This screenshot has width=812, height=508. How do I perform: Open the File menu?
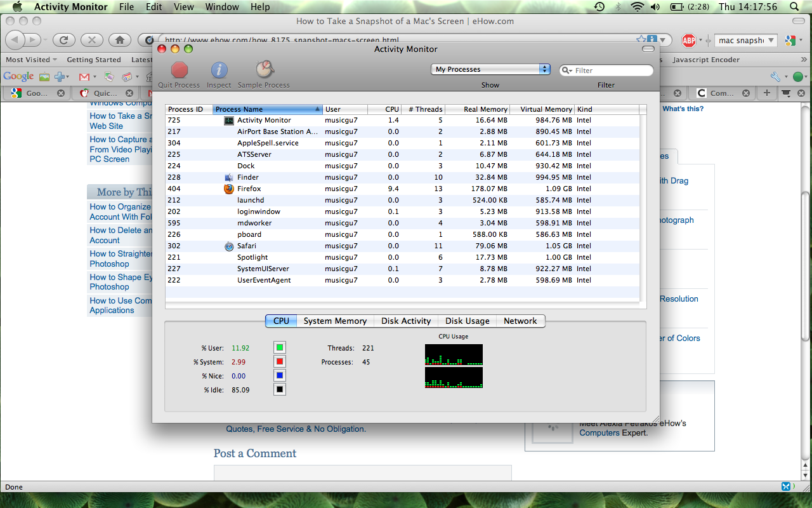pyautogui.click(x=127, y=7)
